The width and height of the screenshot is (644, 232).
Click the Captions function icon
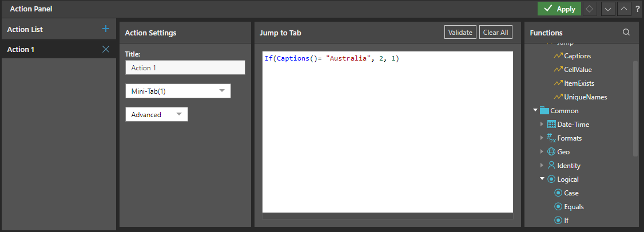click(x=558, y=55)
